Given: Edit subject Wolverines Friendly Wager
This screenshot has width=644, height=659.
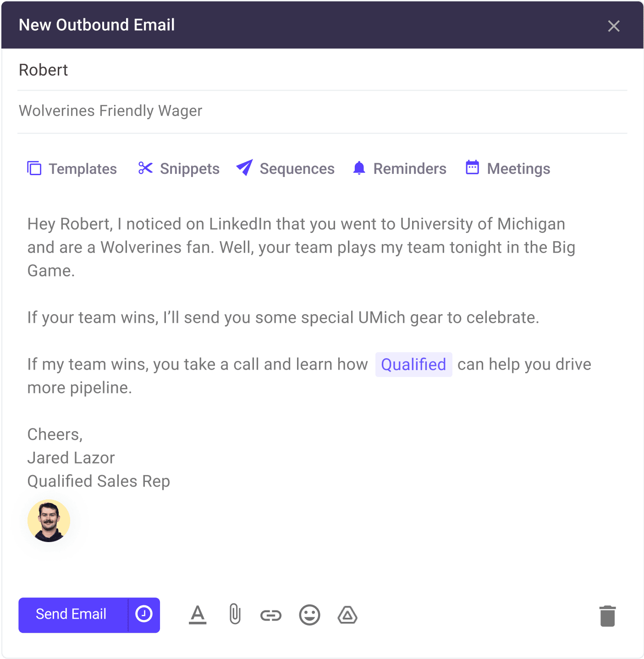Looking at the screenshot, I should click(322, 111).
